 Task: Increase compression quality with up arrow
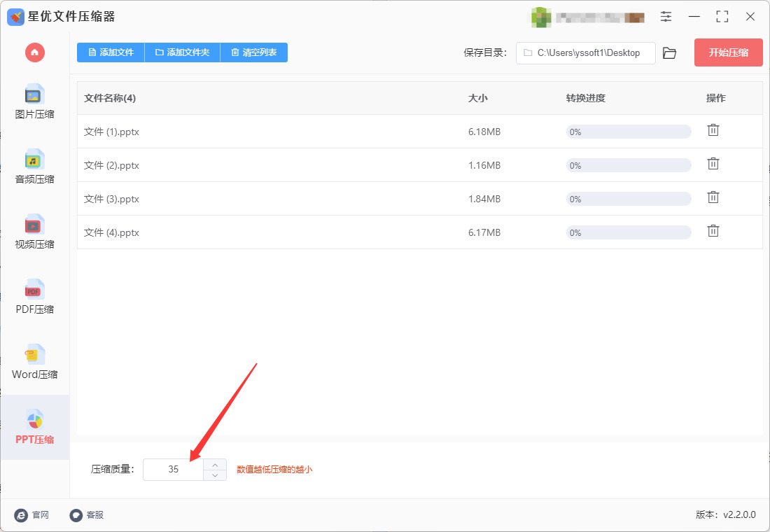tap(215, 465)
